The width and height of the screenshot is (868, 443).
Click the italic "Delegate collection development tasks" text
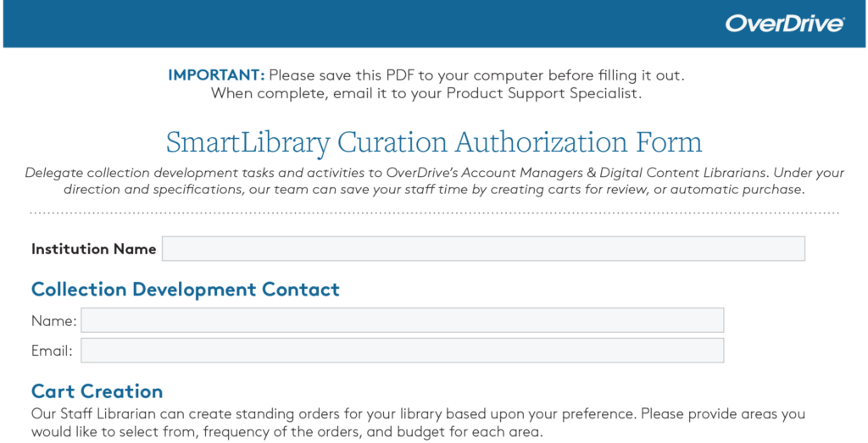click(153, 173)
